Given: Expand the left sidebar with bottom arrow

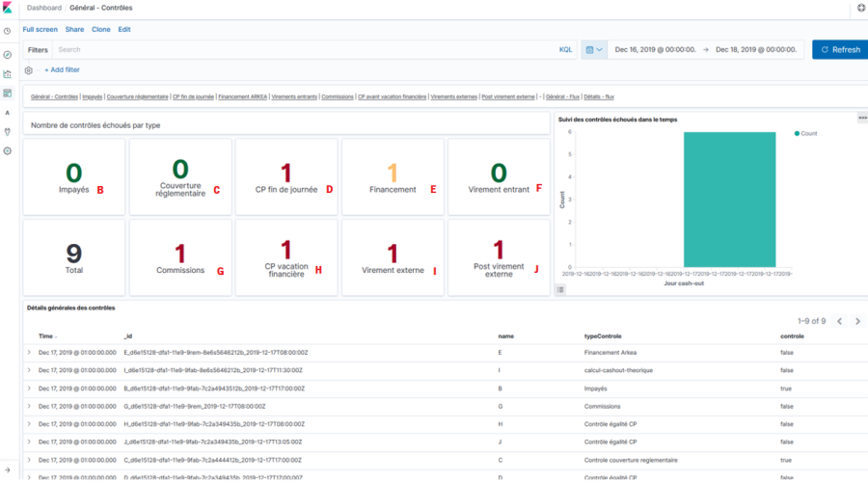Looking at the screenshot, I should (x=8, y=470).
